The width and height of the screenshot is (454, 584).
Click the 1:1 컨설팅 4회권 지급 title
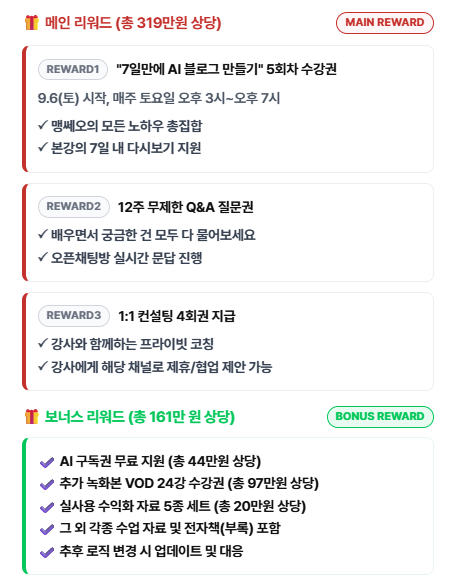177,316
